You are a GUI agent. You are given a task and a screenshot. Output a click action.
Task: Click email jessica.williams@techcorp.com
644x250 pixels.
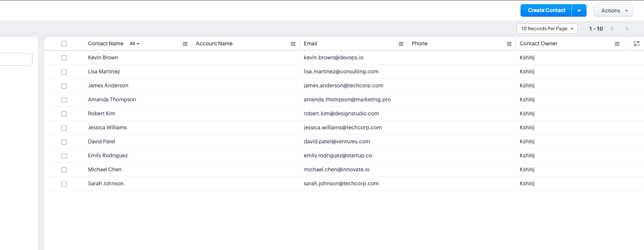tap(343, 127)
